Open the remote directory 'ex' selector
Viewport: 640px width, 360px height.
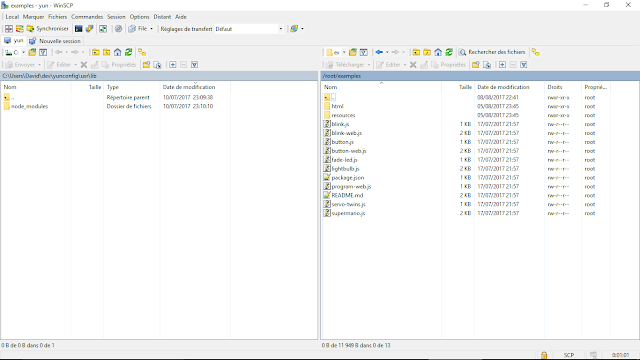coord(336,52)
